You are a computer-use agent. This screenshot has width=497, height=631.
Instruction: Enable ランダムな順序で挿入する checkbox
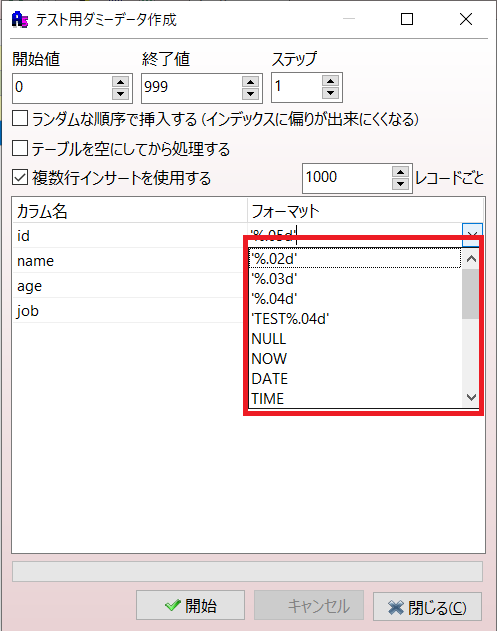click(20, 119)
